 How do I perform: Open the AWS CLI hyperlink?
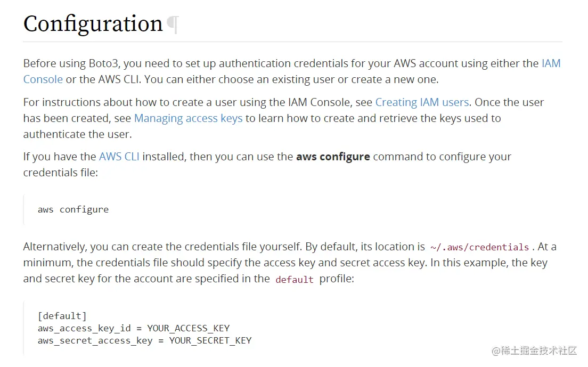119,157
